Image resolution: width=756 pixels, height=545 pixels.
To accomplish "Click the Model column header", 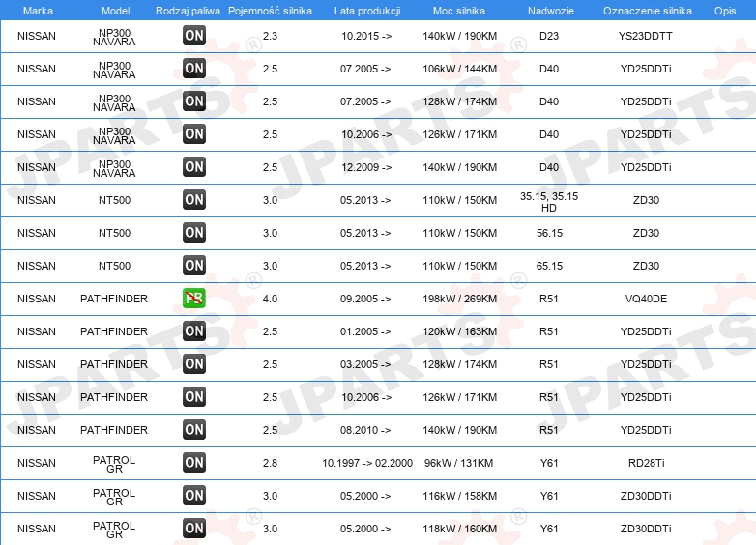I will [x=116, y=11].
